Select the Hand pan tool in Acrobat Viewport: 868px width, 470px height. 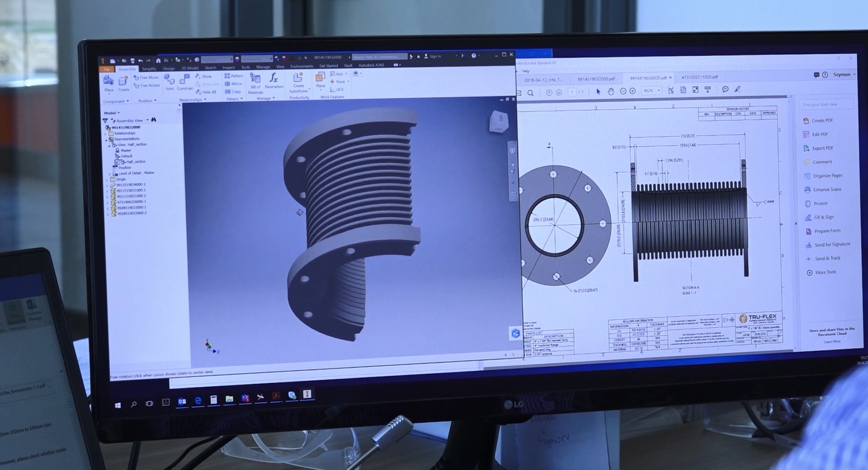click(x=610, y=91)
